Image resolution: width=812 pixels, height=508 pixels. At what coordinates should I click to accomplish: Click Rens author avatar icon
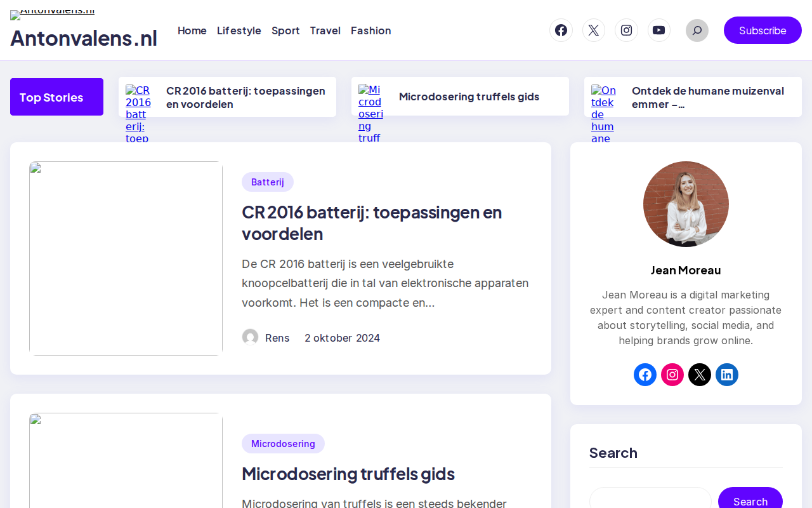(250, 337)
